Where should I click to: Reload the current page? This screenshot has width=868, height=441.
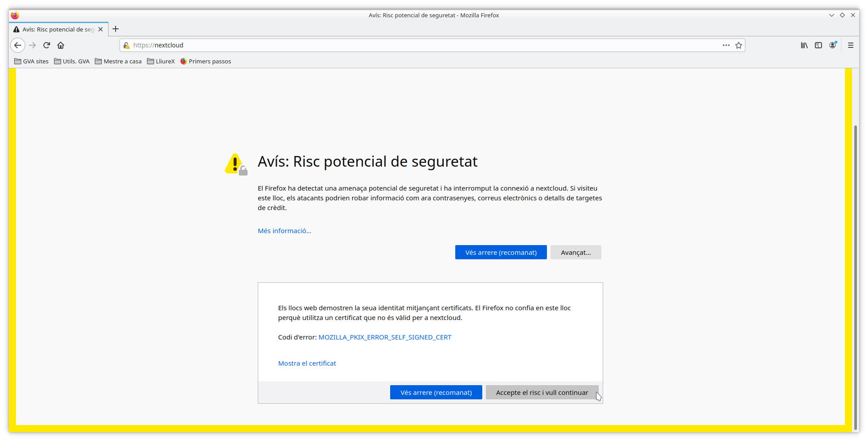pos(46,45)
